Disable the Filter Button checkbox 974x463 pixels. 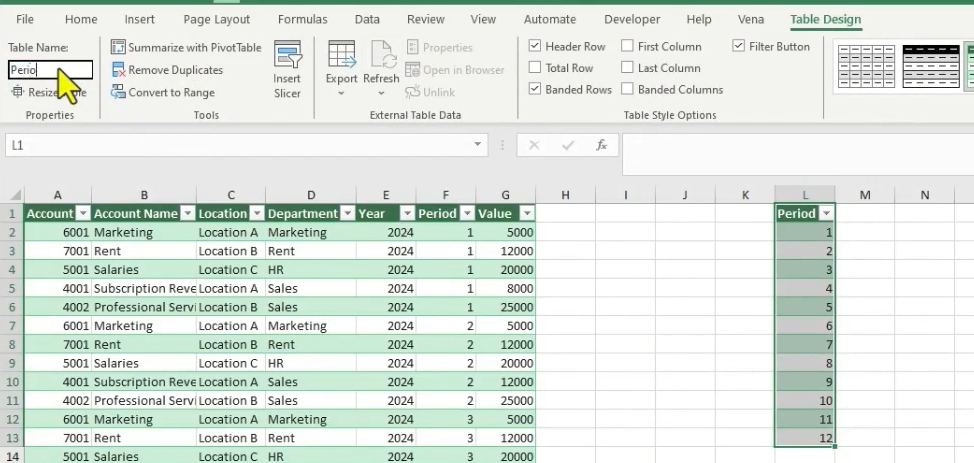[x=739, y=47]
